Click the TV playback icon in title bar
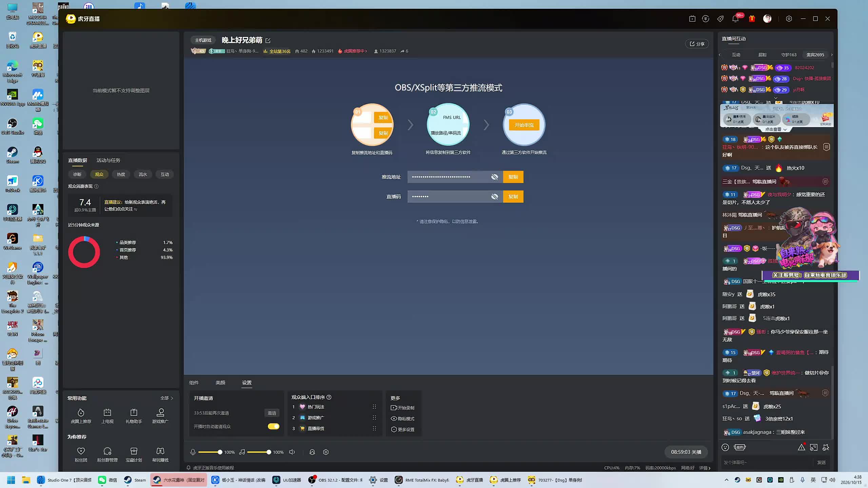The width and height of the screenshot is (868, 488). click(x=692, y=19)
